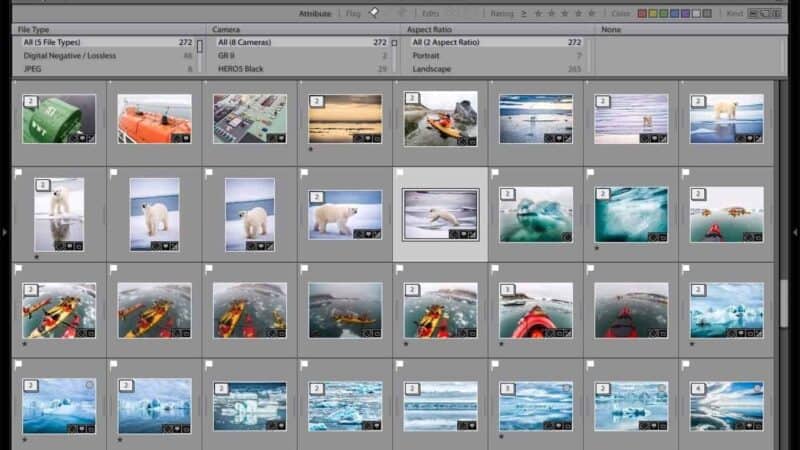Switch to the Attribute filter tab
This screenshot has width=800, height=450.
click(315, 13)
